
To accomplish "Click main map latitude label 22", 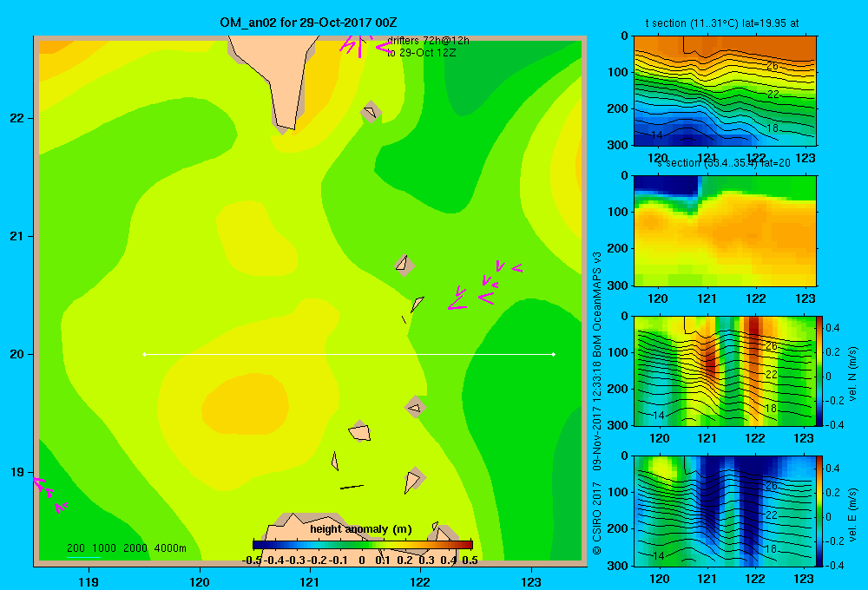I will (17, 118).
